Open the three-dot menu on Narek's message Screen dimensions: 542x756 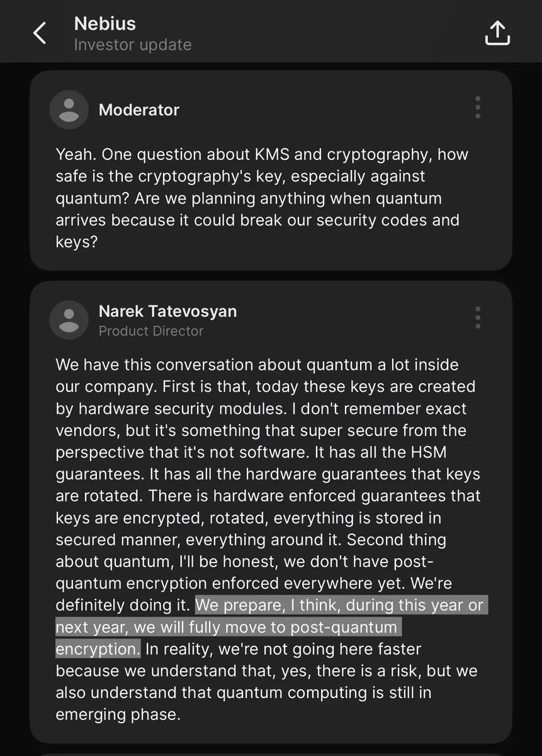(478, 318)
